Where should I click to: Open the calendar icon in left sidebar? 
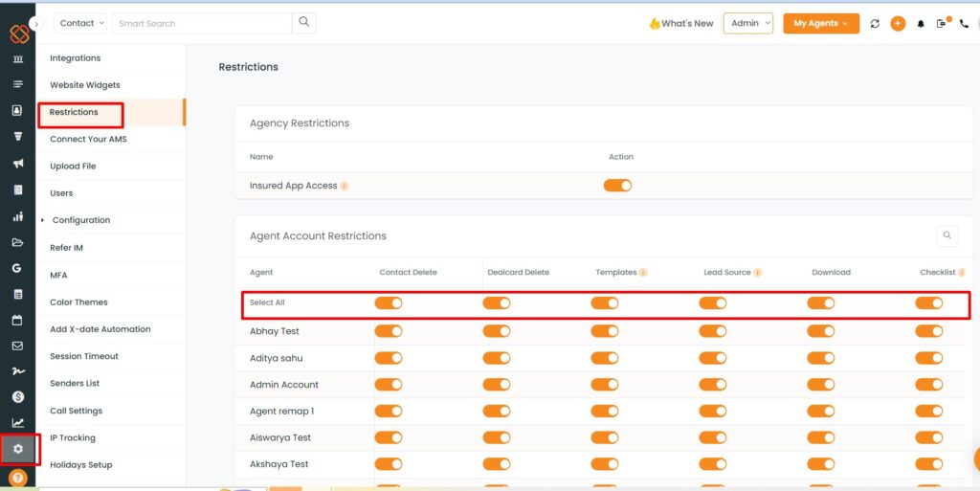coord(17,320)
